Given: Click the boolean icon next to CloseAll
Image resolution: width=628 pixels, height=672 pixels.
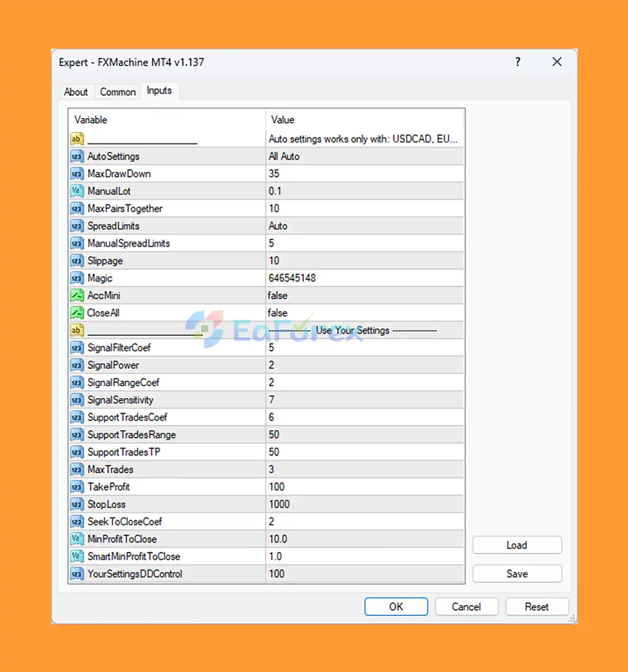Looking at the screenshot, I should coord(77,313).
